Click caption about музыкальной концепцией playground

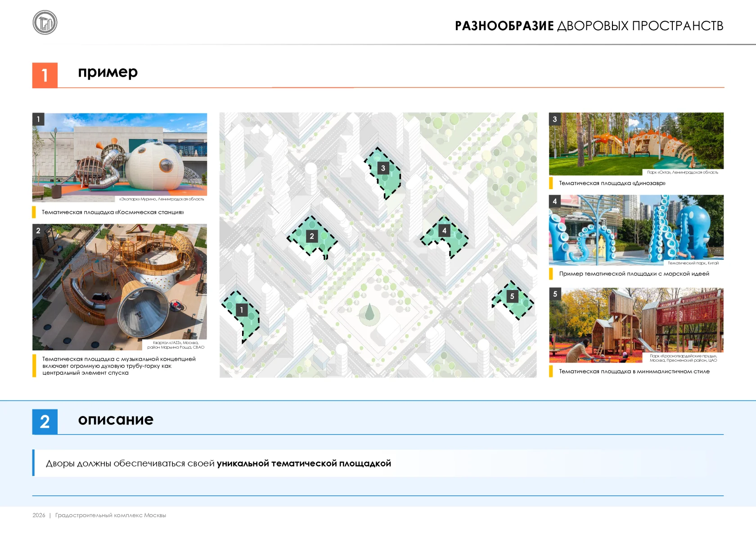119,366
